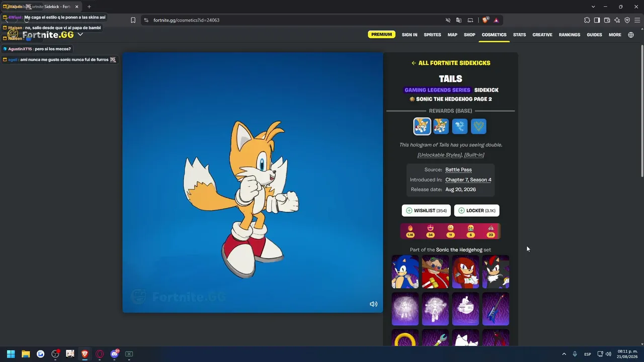
Task: Mute the Tails preview video sound
Action: coord(373,304)
